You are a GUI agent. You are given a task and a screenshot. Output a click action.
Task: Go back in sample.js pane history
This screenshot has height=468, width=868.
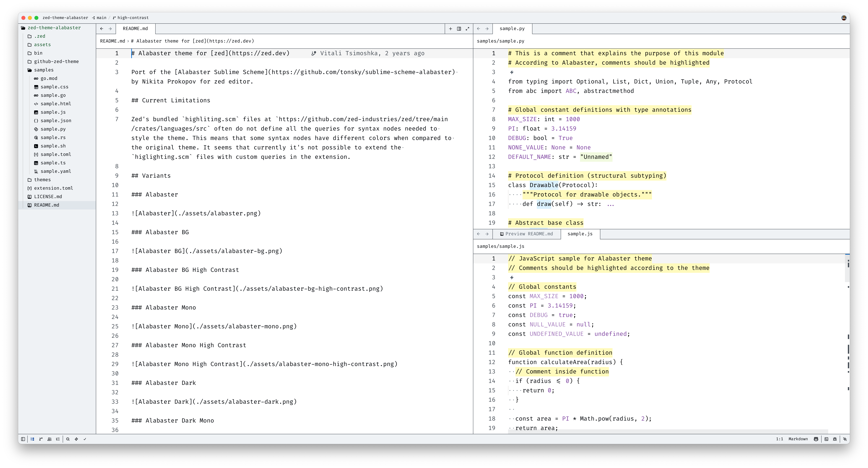tap(479, 234)
